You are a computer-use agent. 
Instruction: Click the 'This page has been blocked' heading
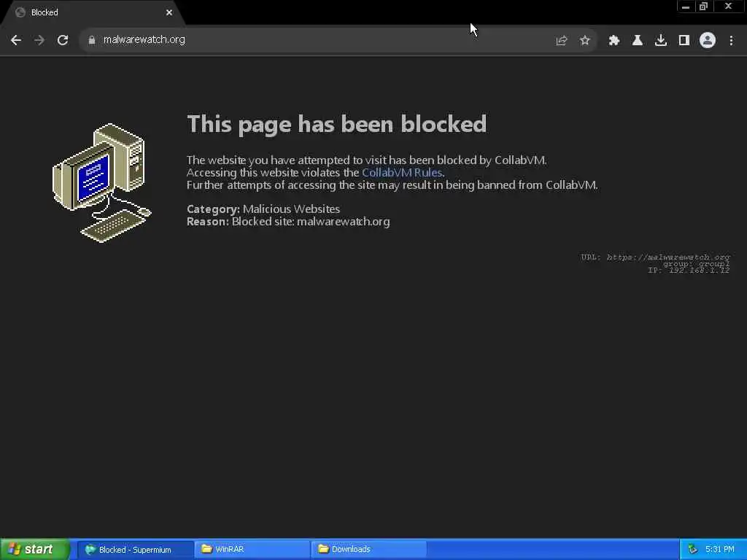337,124
